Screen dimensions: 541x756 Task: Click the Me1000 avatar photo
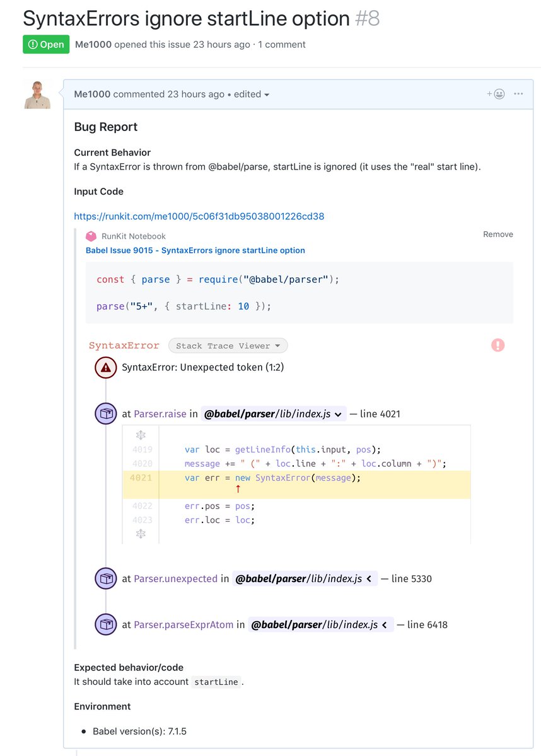coord(37,94)
